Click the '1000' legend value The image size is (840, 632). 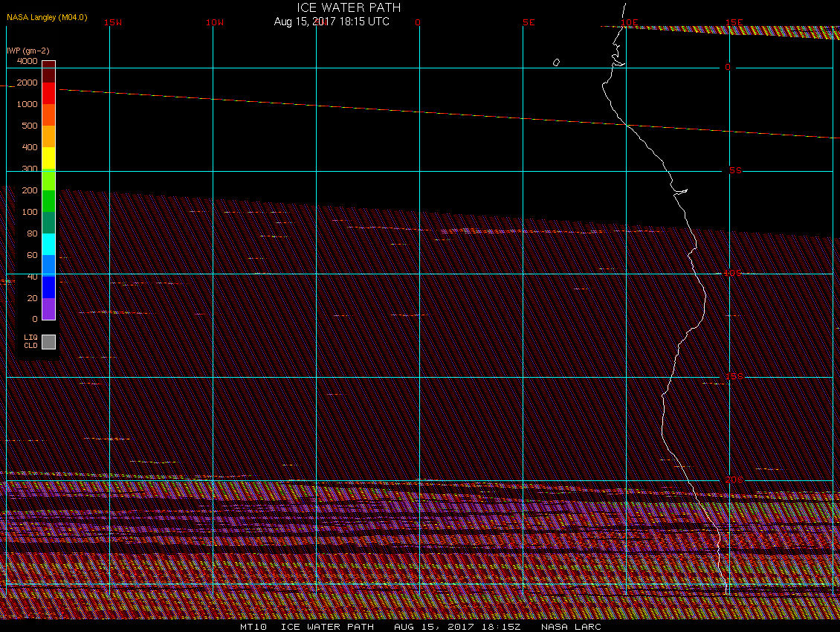pos(28,104)
